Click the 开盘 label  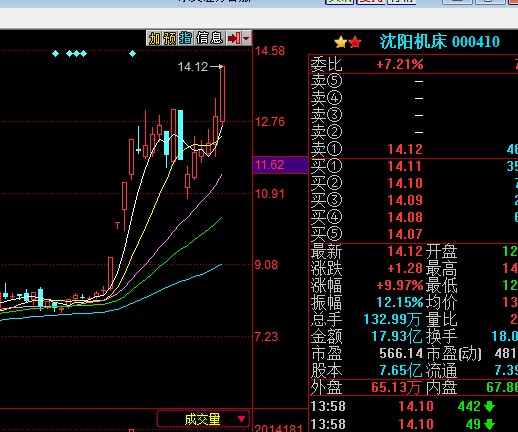coord(442,251)
